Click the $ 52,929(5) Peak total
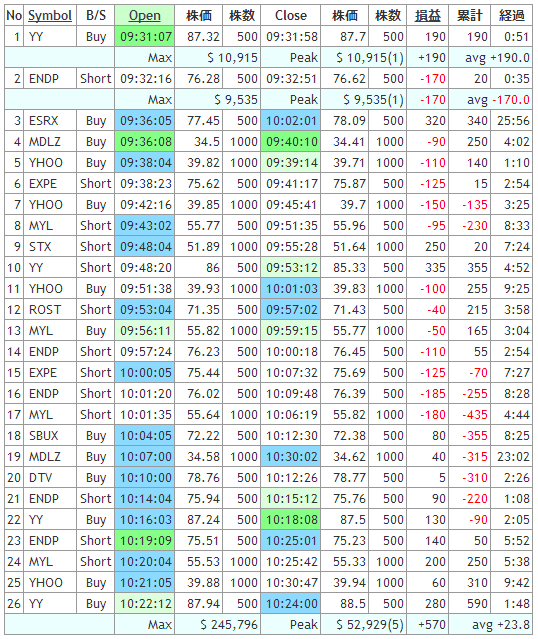Viewport: 538px width, 639px height. (370, 625)
